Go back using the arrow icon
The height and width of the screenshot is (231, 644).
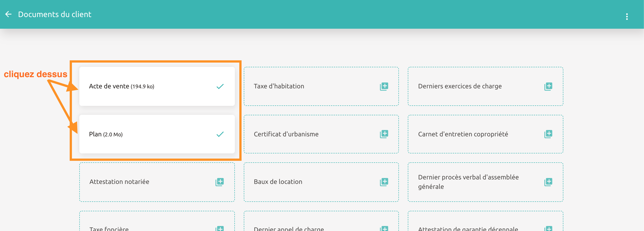pos(9,14)
